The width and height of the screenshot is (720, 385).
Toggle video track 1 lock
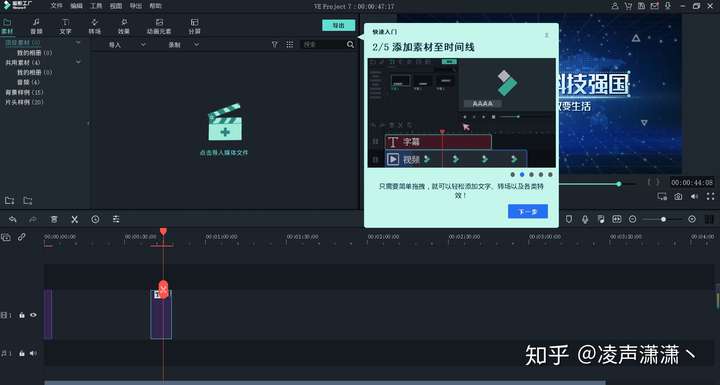(22, 315)
